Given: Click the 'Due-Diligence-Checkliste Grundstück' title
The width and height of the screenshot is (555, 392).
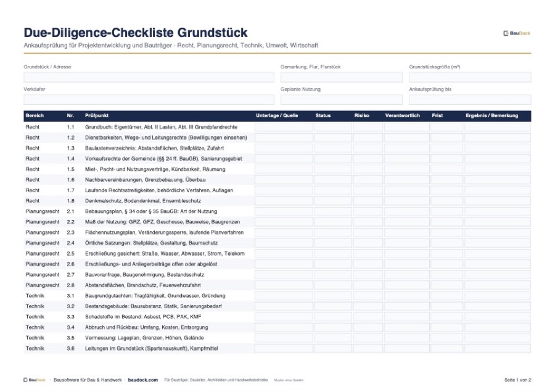Looking at the screenshot, I should 136,33.
